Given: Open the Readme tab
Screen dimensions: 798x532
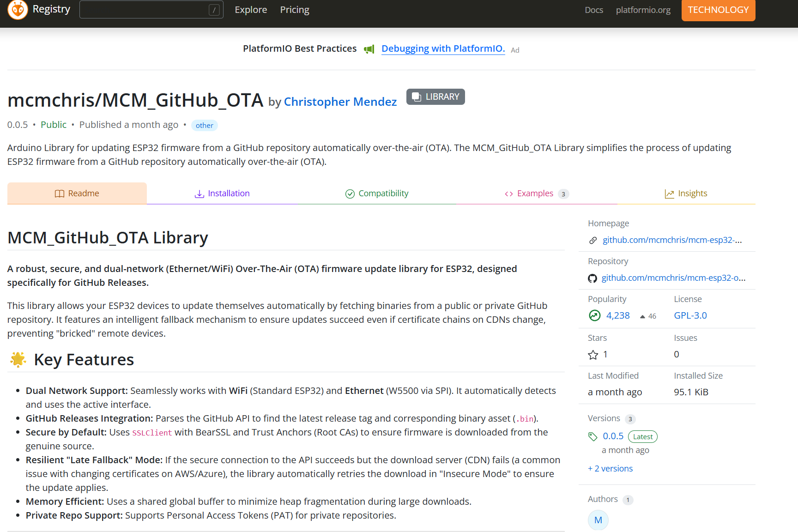Looking at the screenshot, I should [77, 193].
